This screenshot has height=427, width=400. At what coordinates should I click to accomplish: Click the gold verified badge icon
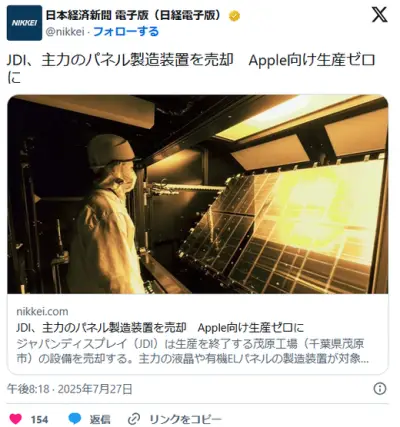click(234, 16)
